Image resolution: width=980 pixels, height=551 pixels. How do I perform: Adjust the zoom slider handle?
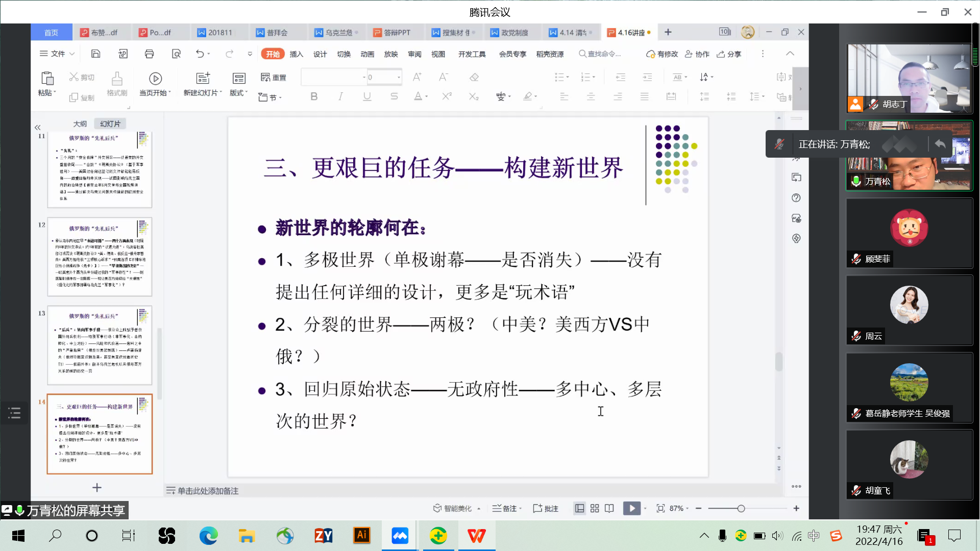pos(741,508)
